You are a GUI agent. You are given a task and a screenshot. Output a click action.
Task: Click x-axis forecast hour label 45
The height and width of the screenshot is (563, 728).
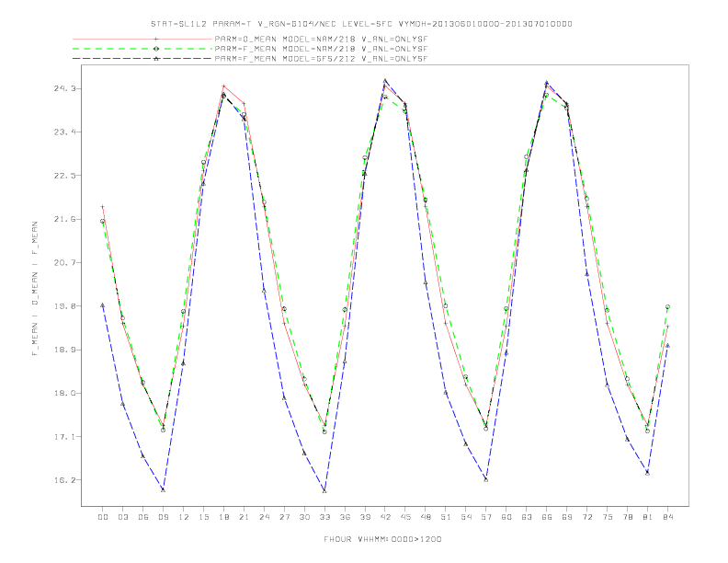(x=405, y=517)
